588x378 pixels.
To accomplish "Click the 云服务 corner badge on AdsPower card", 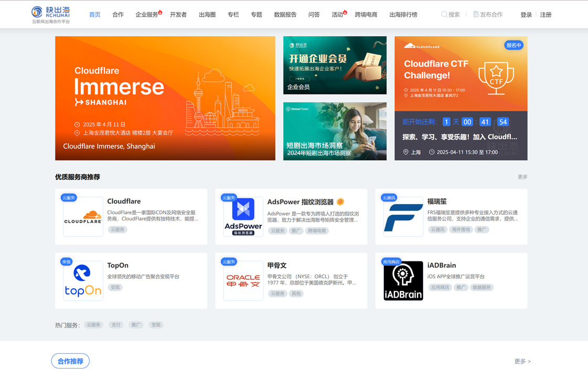I will (x=229, y=197).
